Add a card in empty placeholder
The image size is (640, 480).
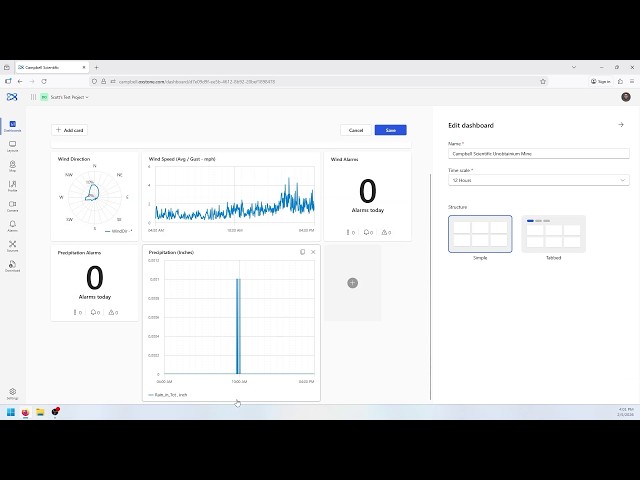coord(353,282)
